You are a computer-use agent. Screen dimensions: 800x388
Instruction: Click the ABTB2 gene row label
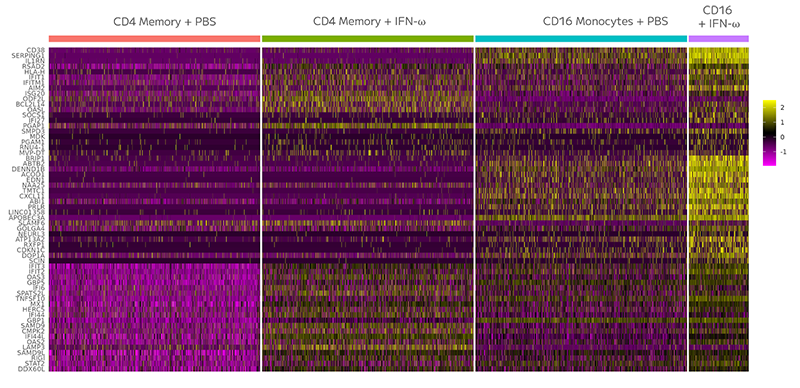coord(35,163)
